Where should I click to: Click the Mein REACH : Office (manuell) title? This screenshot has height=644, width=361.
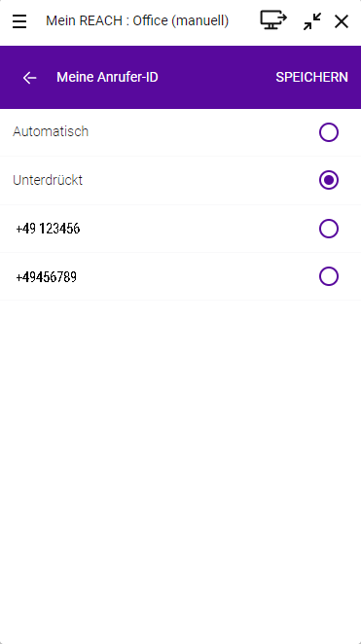(137, 20)
